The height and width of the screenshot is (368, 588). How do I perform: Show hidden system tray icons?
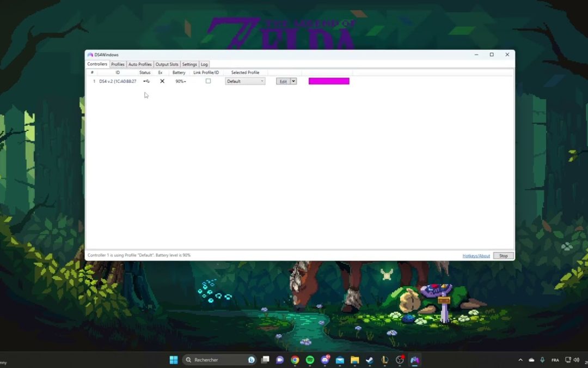[520, 360]
